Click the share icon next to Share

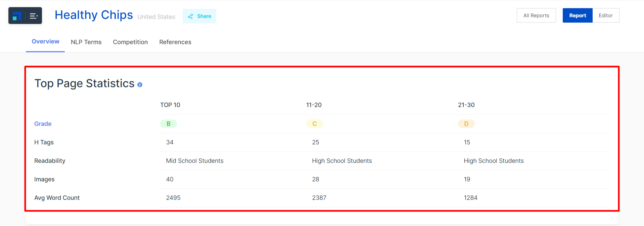[190, 16]
